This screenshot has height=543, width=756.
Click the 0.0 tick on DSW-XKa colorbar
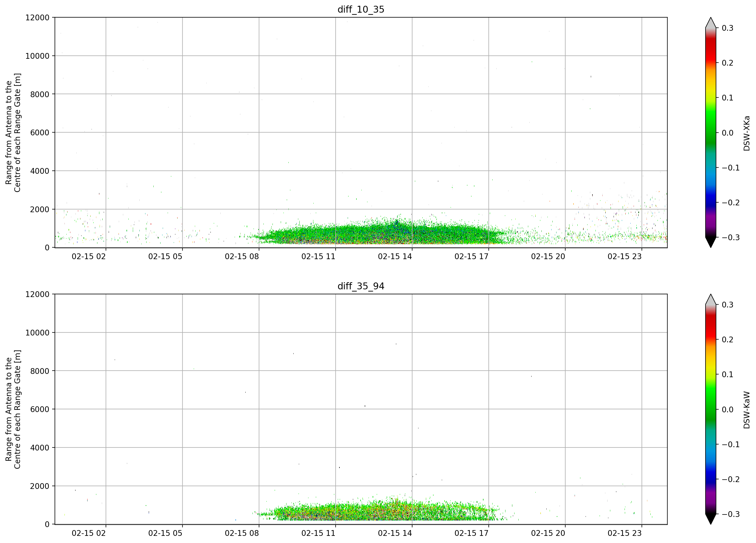coord(728,133)
